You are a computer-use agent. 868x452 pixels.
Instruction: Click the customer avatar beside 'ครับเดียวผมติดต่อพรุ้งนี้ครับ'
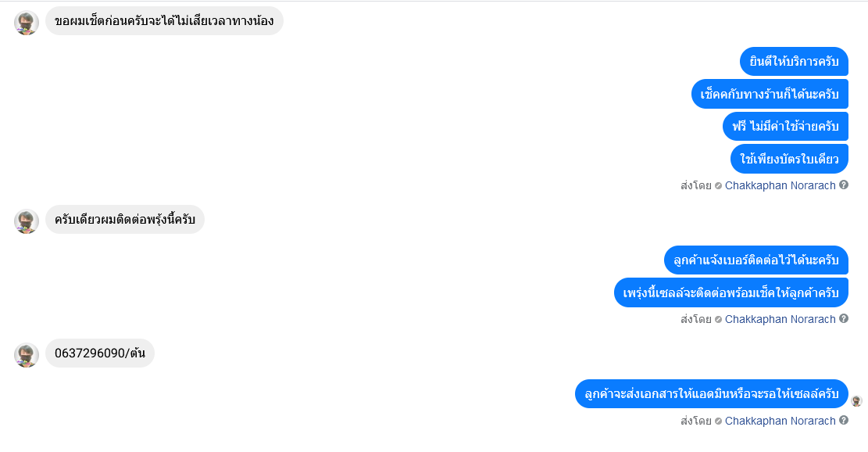(x=26, y=221)
